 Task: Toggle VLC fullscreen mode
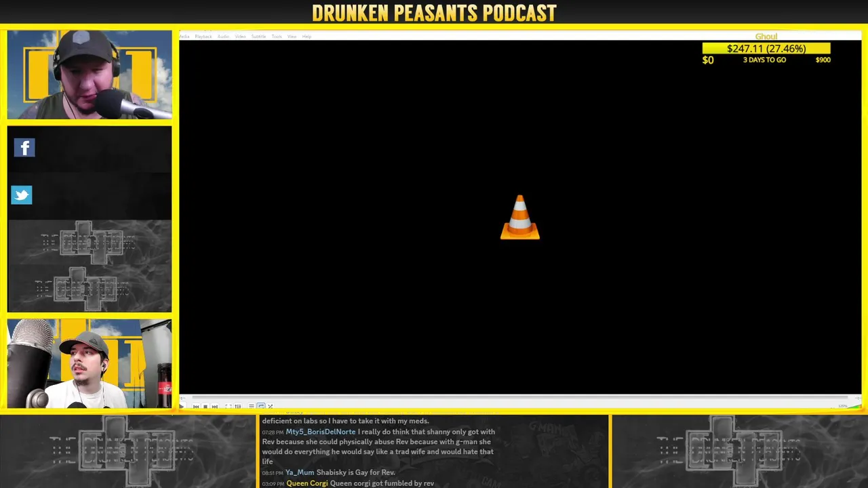pyautogui.click(x=229, y=407)
